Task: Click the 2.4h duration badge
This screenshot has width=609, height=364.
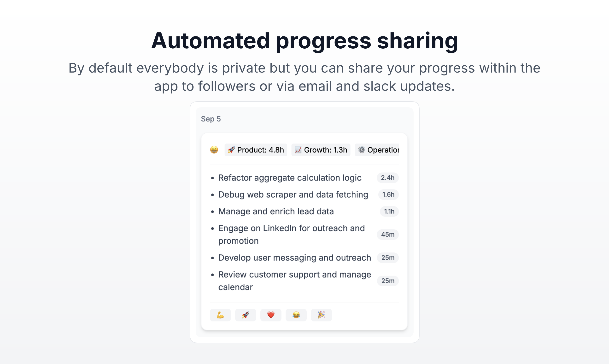Action: pyautogui.click(x=387, y=178)
